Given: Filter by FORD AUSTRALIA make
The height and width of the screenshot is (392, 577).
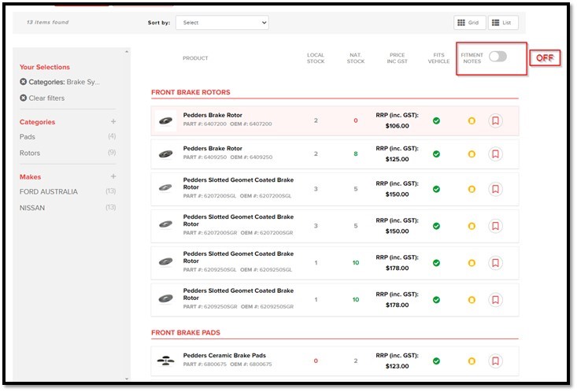Looking at the screenshot, I should [49, 191].
